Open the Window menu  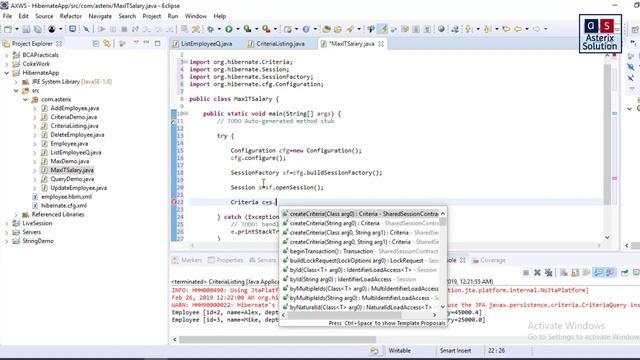[196, 16]
